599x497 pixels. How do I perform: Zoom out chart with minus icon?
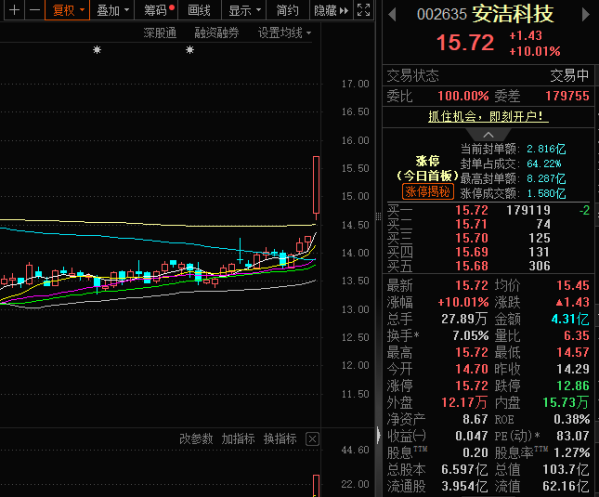(35, 10)
